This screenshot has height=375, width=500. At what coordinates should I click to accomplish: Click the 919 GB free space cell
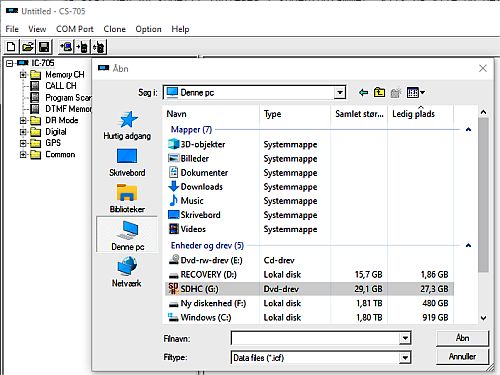click(435, 317)
